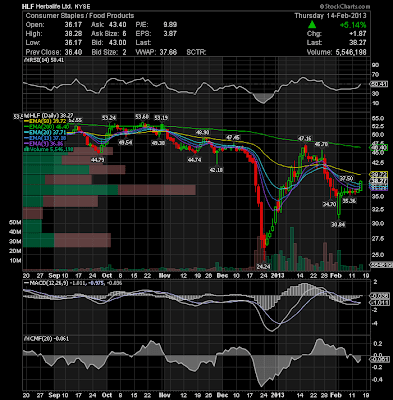393x400 pixels.
Task: Click the RSI value box 60.31
Action: point(380,84)
